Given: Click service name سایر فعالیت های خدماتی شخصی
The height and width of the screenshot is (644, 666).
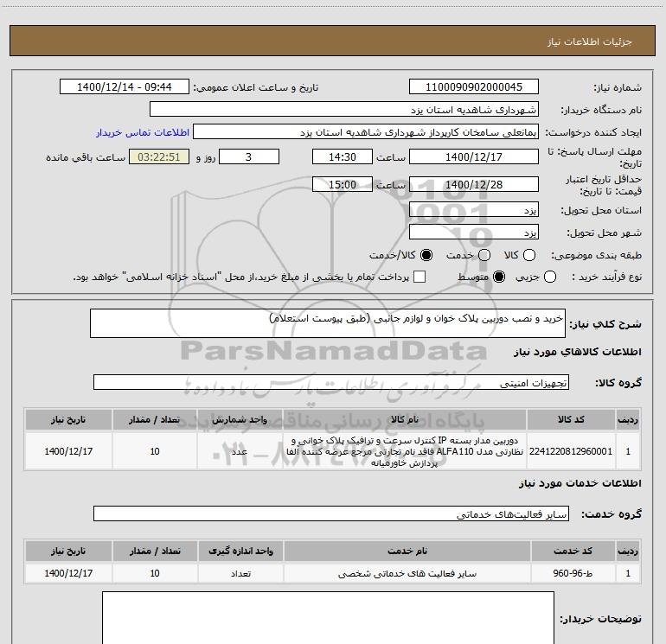Looking at the screenshot, I should [x=407, y=573].
